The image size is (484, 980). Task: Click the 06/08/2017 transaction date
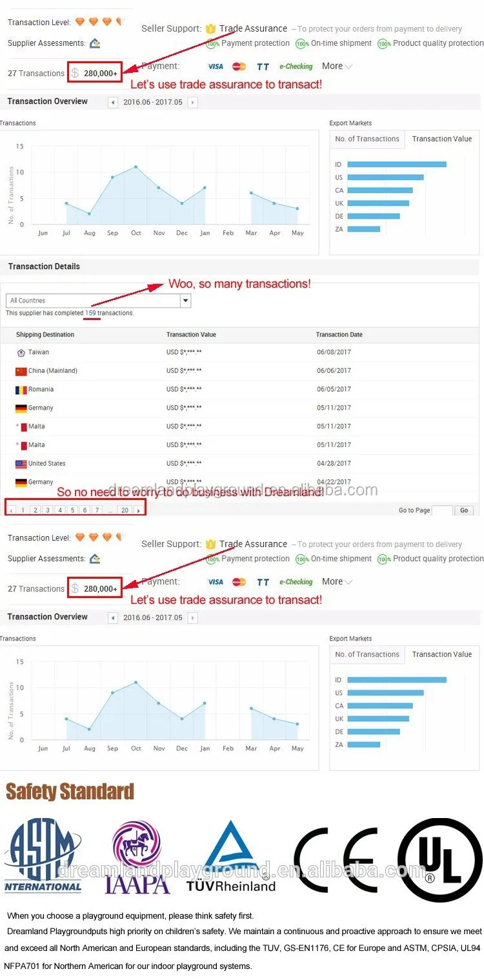tap(334, 352)
